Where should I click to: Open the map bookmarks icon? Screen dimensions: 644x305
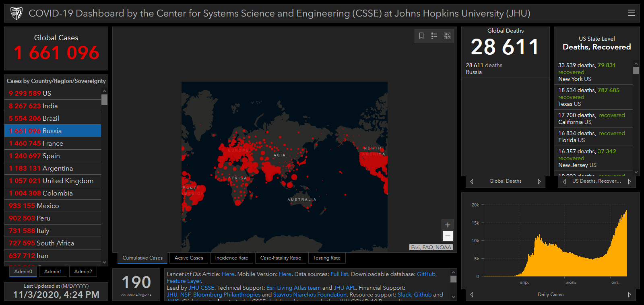point(421,36)
